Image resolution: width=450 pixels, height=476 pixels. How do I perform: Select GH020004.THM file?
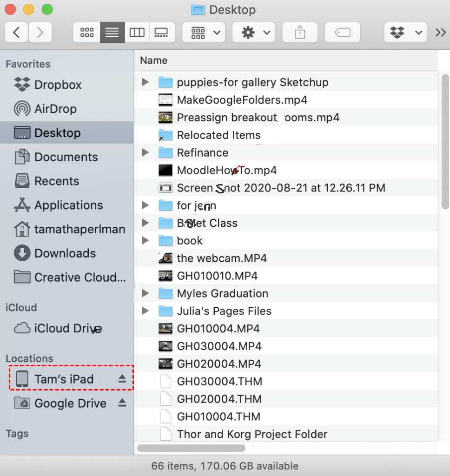pos(286,399)
